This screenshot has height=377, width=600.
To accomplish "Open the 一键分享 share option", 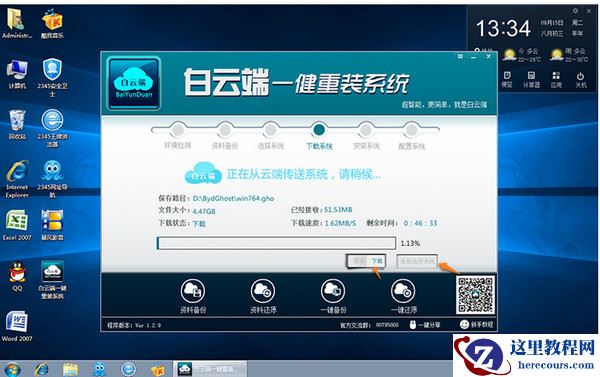I will pyautogui.click(x=425, y=325).
